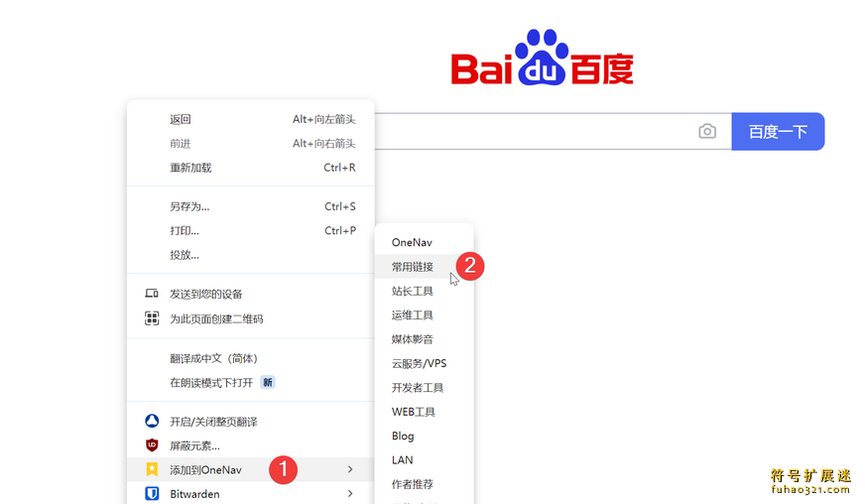Screen dimensions: 865x504
Task: Select 投放... menu entry
Action: [251, 255]
